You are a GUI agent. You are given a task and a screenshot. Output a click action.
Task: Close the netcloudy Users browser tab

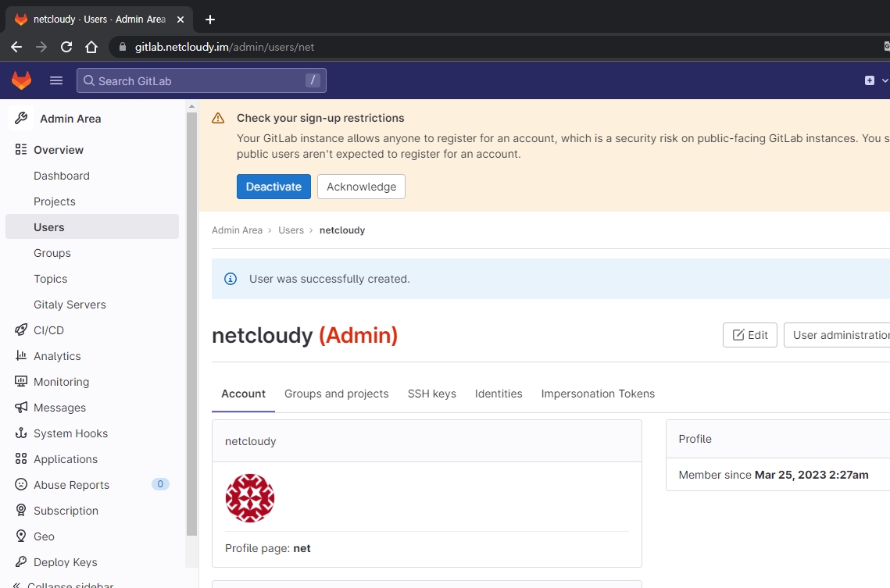click(x=181, y=20)
